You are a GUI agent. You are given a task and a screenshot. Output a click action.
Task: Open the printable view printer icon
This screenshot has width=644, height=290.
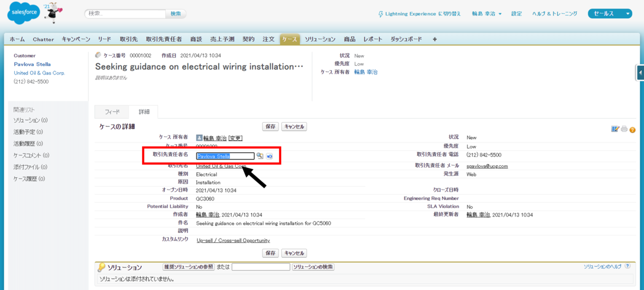pos(624,129)
